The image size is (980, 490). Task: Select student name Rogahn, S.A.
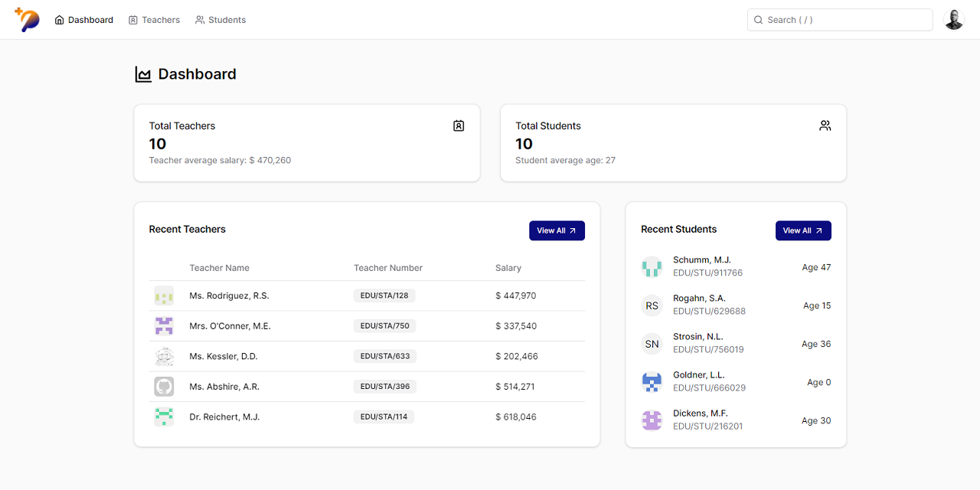click(699, 299)
